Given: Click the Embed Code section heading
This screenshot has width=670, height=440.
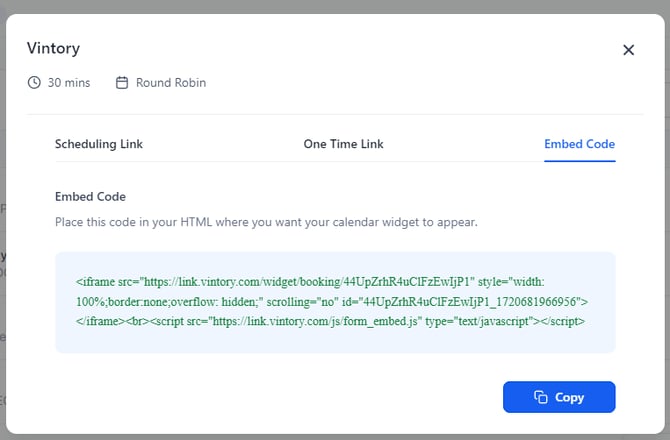Looking at the screenshot, I should pyautogui.click(x=90, y=197).
